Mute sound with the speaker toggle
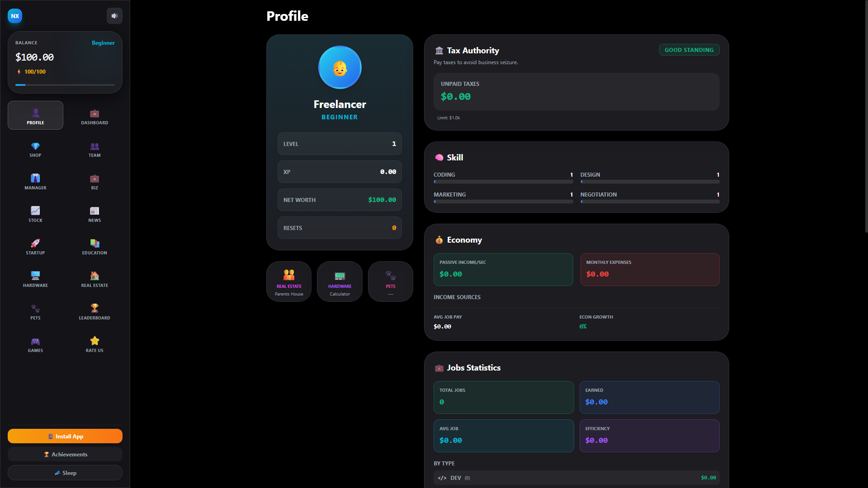 point(114,16)
